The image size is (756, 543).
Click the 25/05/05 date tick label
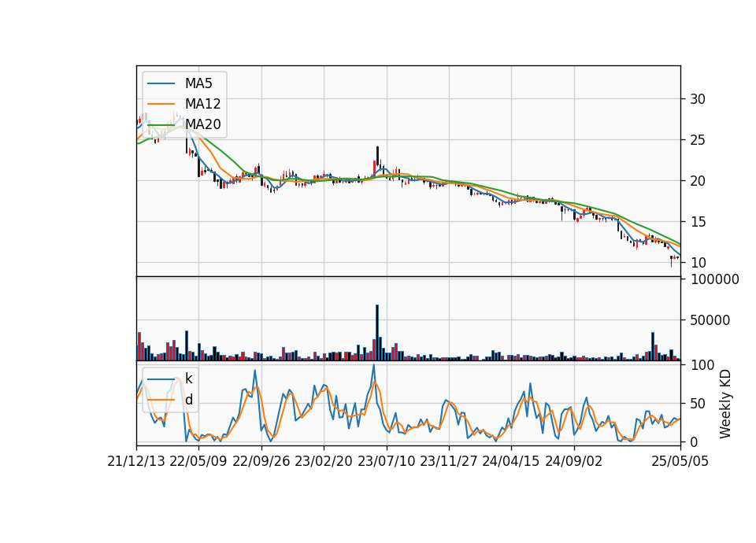tap(680, 461)
